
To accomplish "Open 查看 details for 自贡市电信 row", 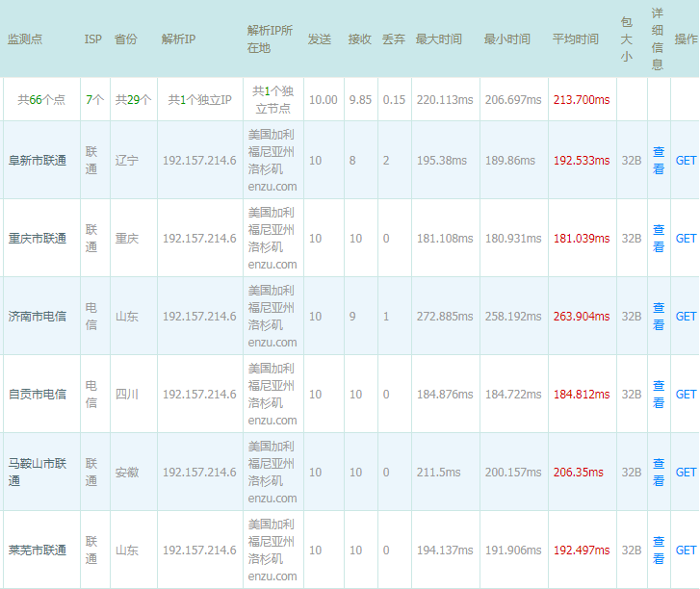I will point(659,394).
